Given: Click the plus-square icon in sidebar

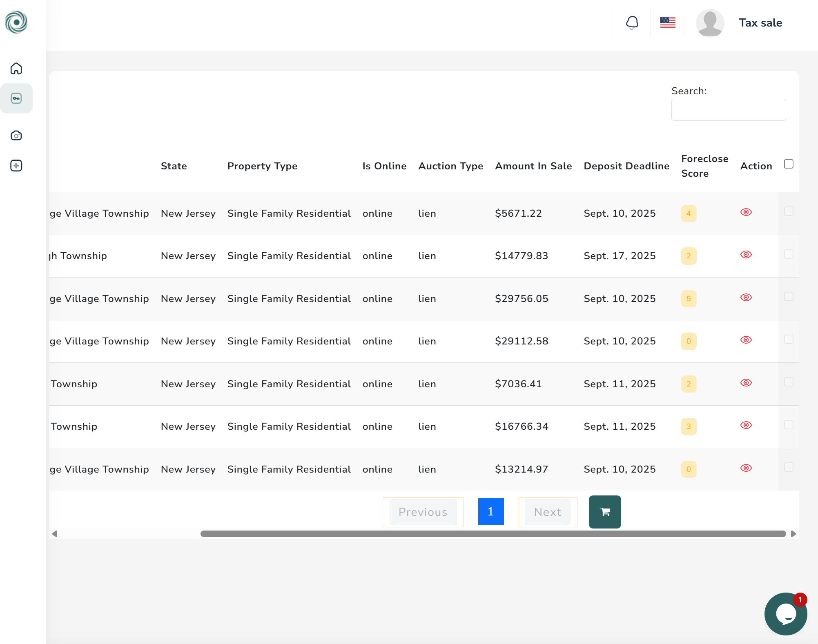Looking at the screenshot, I should pos(16,166).
